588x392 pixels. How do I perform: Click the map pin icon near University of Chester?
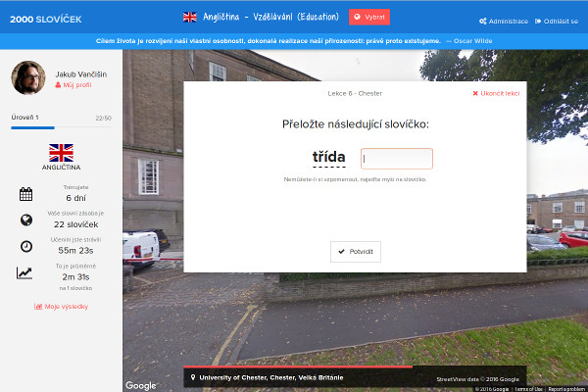point(193,377)
